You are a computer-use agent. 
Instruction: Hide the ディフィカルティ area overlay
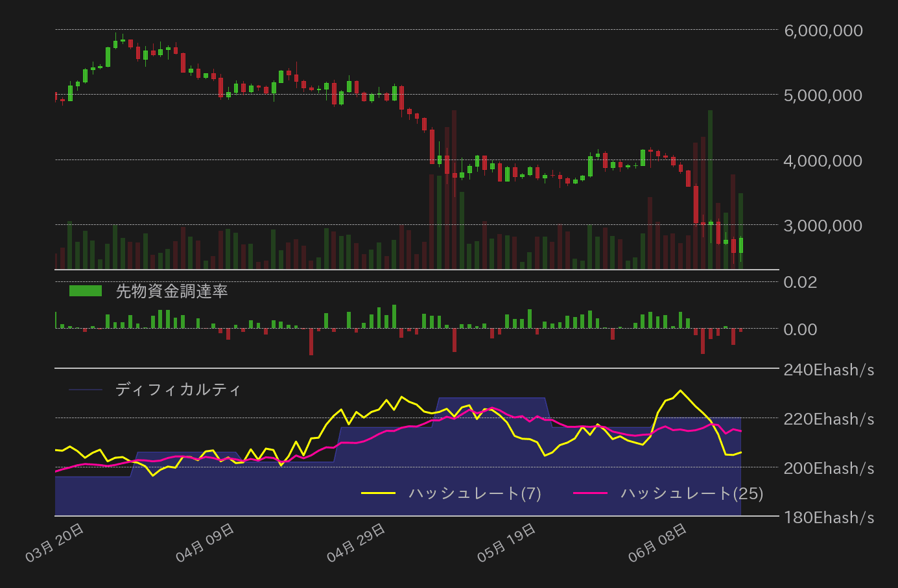click(x=177, y=390)
